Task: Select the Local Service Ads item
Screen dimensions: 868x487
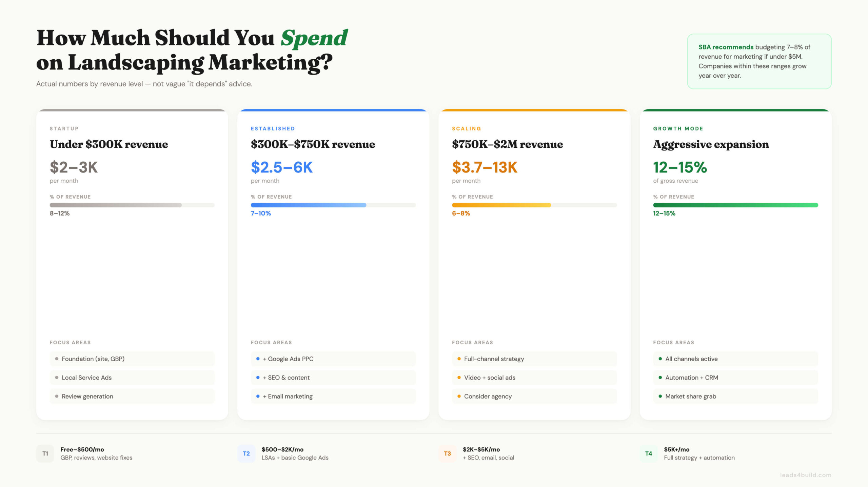Action: tap(132, 378)
